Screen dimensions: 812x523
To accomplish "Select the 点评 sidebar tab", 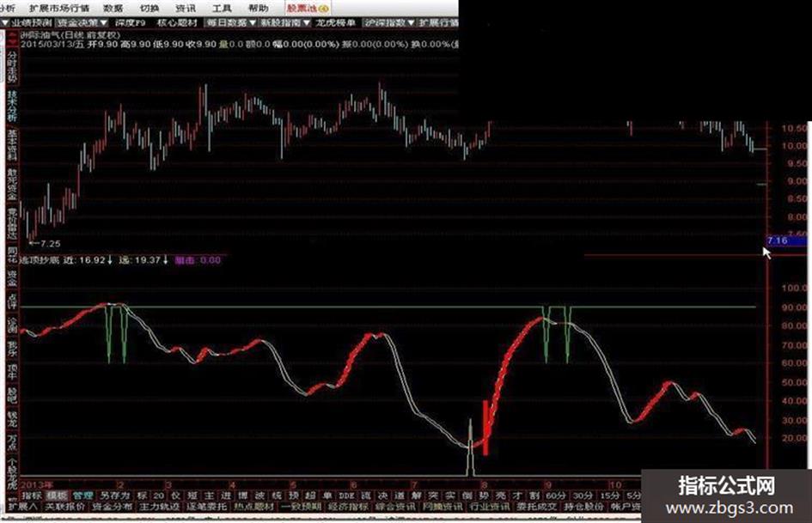I will (11, 302).
